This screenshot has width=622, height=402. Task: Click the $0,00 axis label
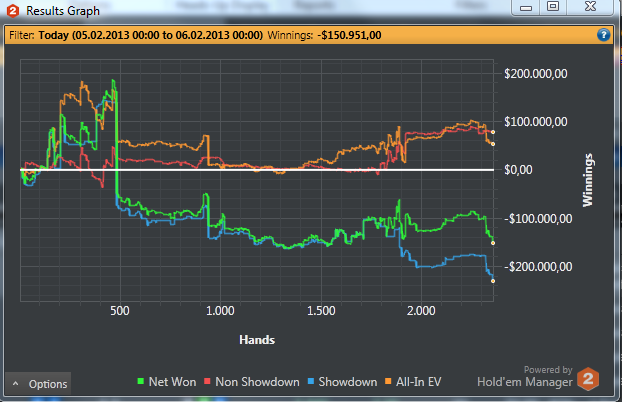coord(518,170)
